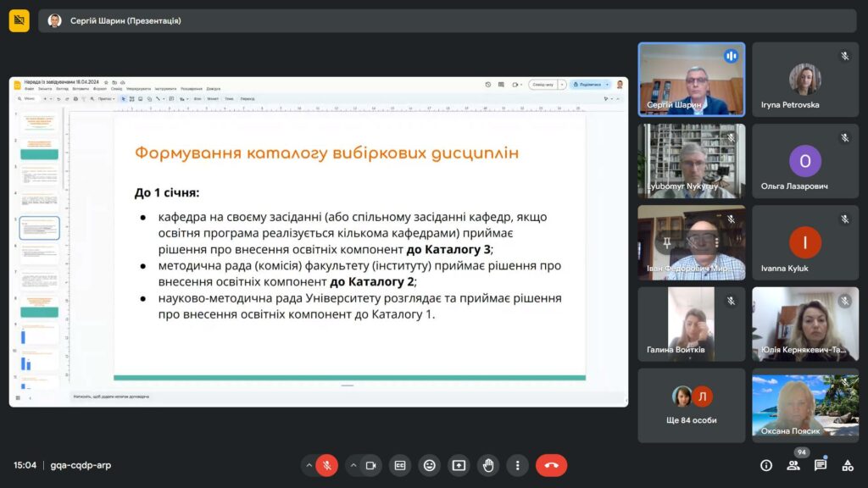Image resolution: width=868 pixels, height=488 pixels.
Task: Send an emoji reaction
Action: (x=430, y=465)
